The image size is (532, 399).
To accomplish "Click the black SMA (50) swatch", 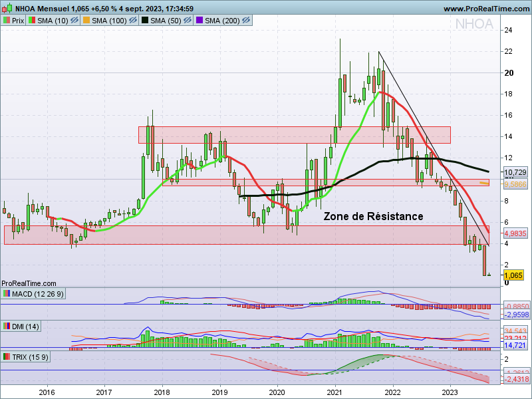I will pos(145,21).
